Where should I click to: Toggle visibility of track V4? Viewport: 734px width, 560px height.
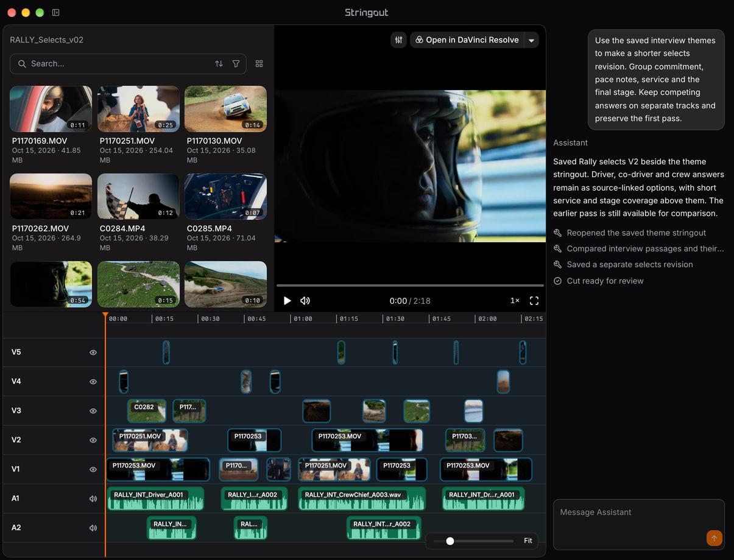93,382
